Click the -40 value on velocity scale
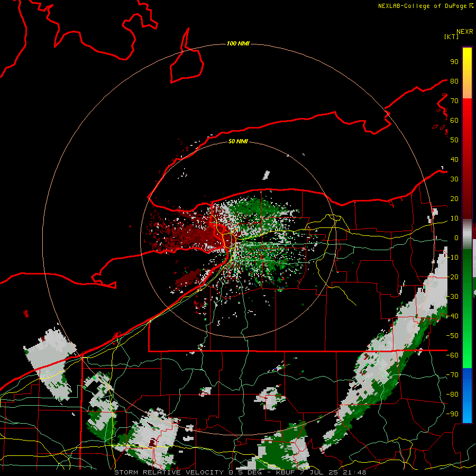 [x=452, y=316]
